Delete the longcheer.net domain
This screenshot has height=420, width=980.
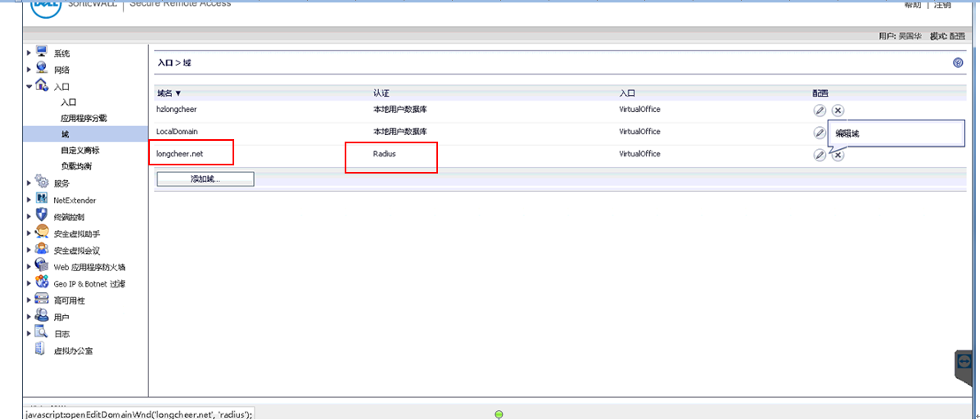(x=838, y=156)
